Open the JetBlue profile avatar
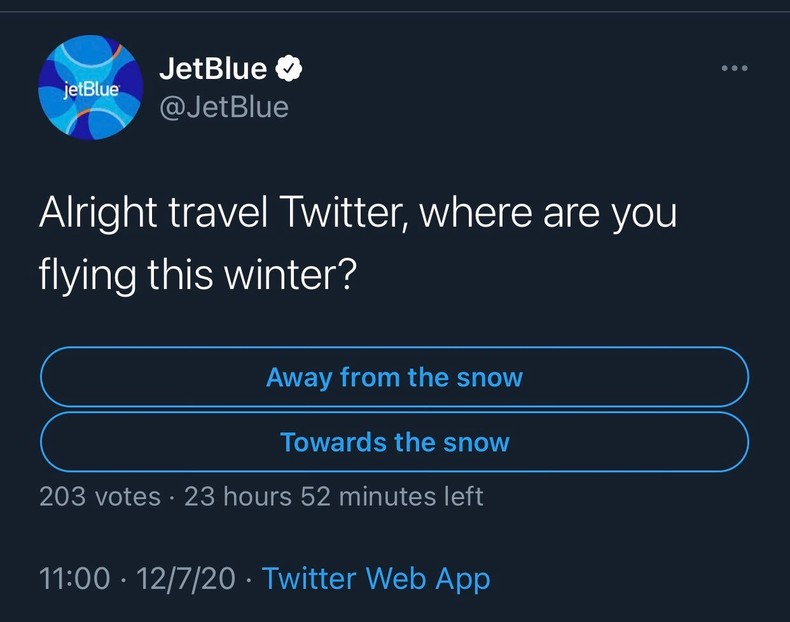The height and width of the screenshot is (622, 790). pyautogui.click(x=90, y=88)
